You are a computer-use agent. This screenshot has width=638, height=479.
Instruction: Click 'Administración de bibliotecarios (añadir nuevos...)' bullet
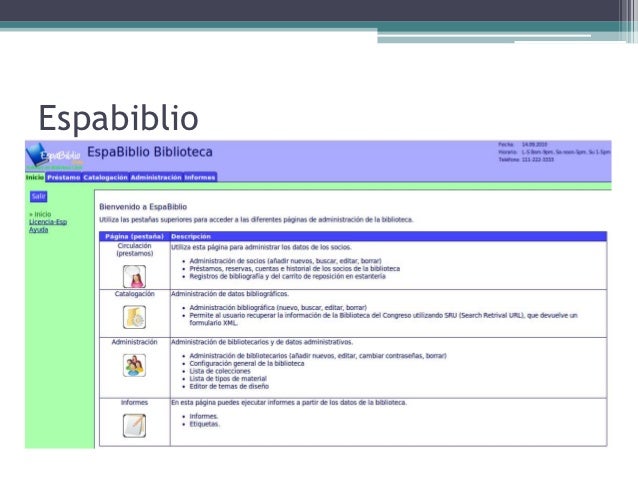click(318, 356)
